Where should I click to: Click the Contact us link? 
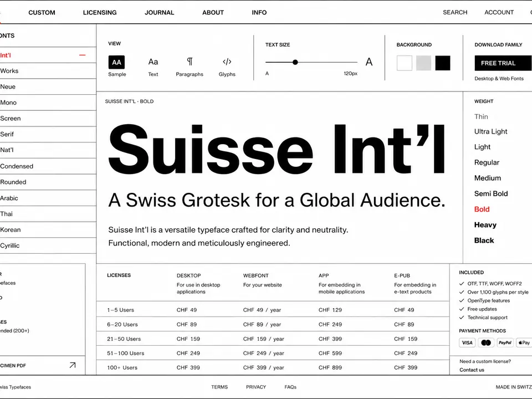pyautogui.click(x=472, y=370)
